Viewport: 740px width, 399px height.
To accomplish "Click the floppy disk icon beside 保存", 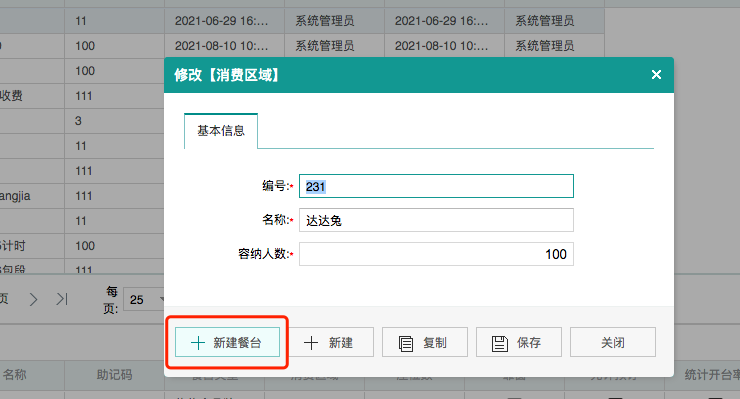I will pyautogui.click(x=500, y=343).
